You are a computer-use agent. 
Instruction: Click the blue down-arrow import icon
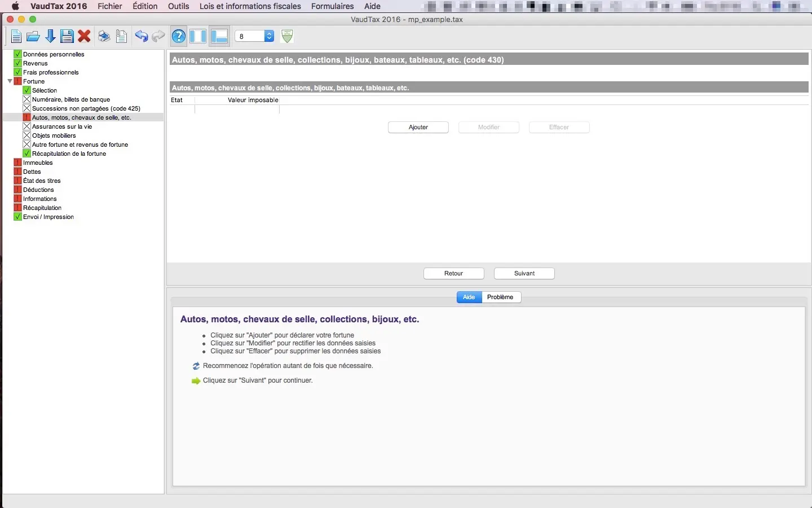click(x=50, y=37)
